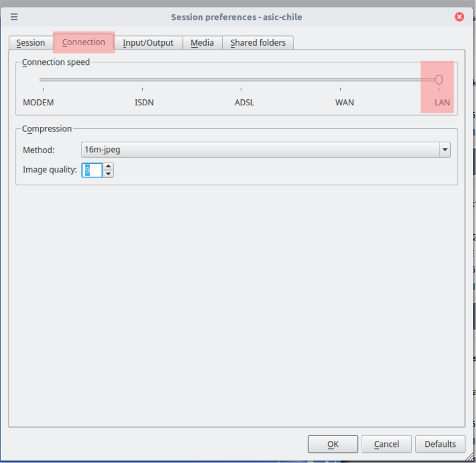The width and height of the screenshot is (476, 463).
Task: Close the Session preferences window
Action: pyautogui.click(x=459, y=17)
